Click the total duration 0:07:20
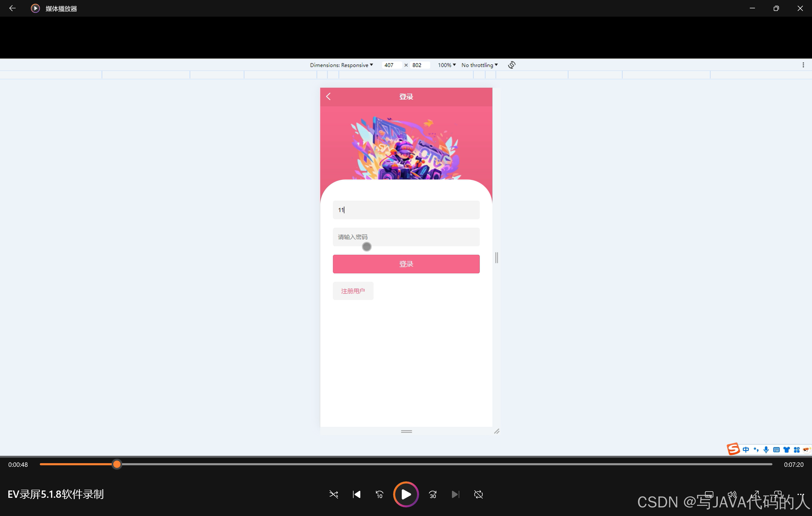The height and width of the screenshot is (516, 812). point(794,464)
